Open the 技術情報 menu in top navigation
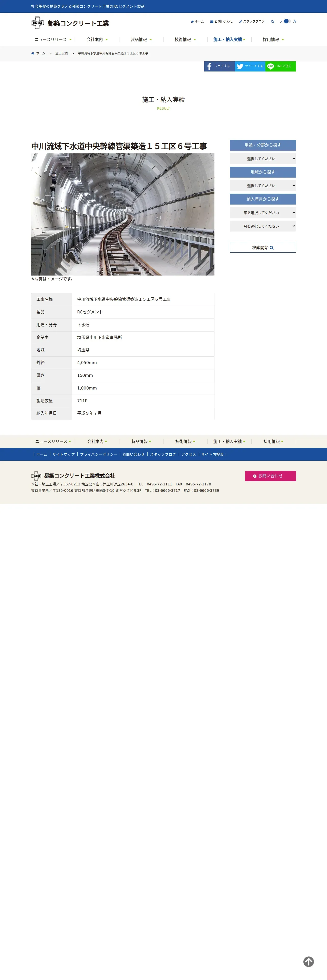 pyautogui.click(x=185, y=40)
